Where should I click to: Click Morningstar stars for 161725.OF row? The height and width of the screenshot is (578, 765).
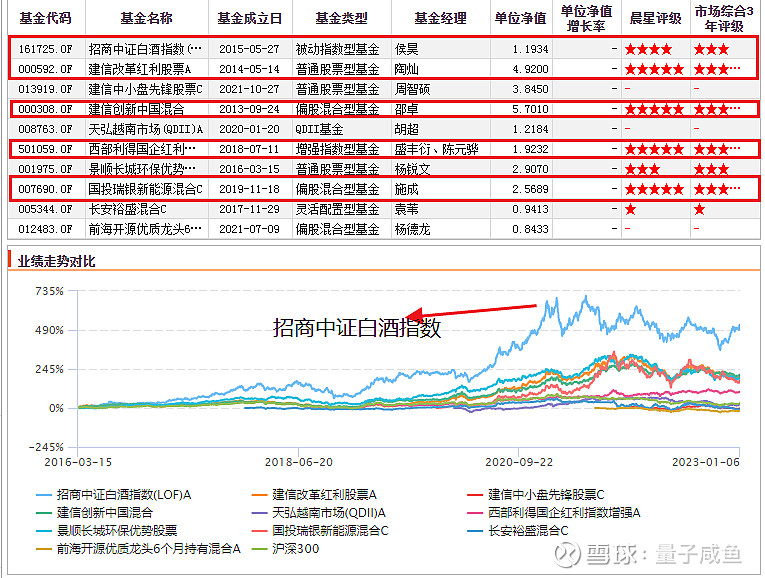(648, 49)
